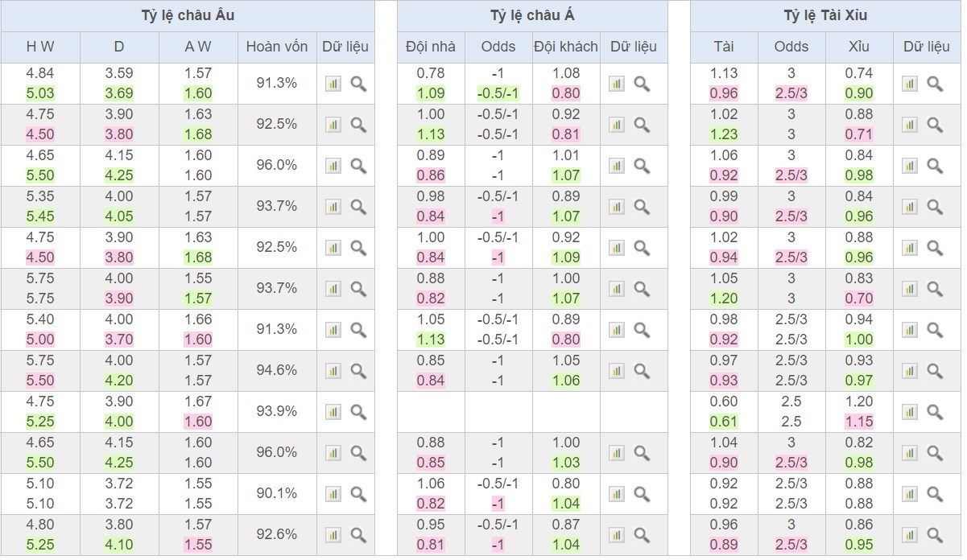Click magnifier in first Tài Xỉu row
This screenshot has height=560, width=967.
tap(935, 84)
